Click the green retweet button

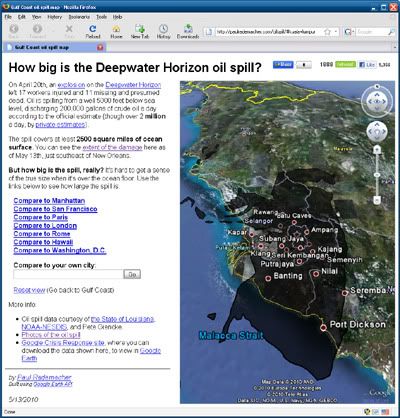pos(345,64)
